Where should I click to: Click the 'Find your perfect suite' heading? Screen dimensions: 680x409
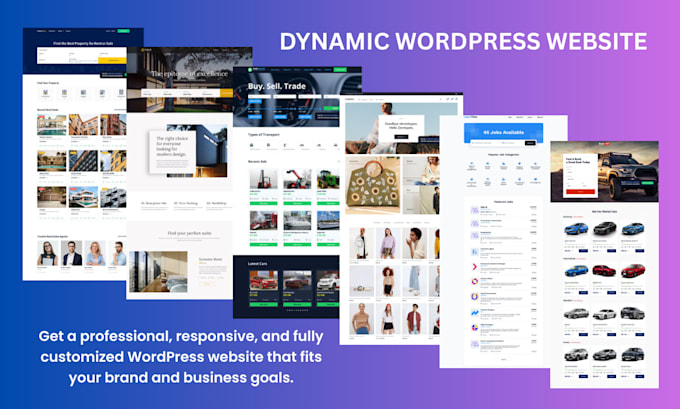[x=190, y=233]
